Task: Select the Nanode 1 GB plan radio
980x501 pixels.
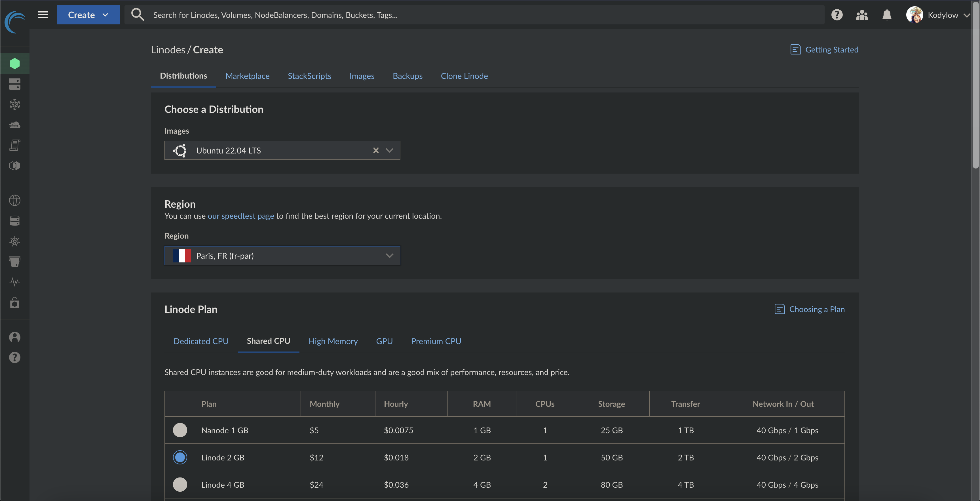Action: click(x=180, y=430)
